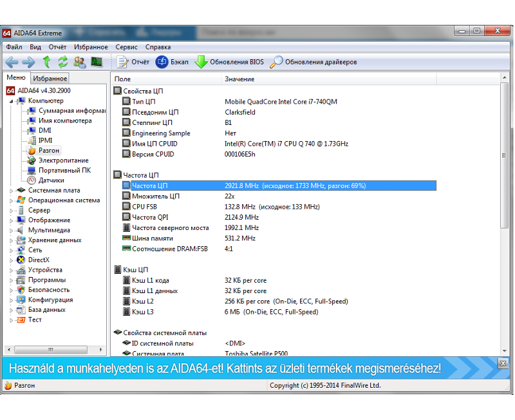Select the CPU FSB row

click(x=279, y=207)
